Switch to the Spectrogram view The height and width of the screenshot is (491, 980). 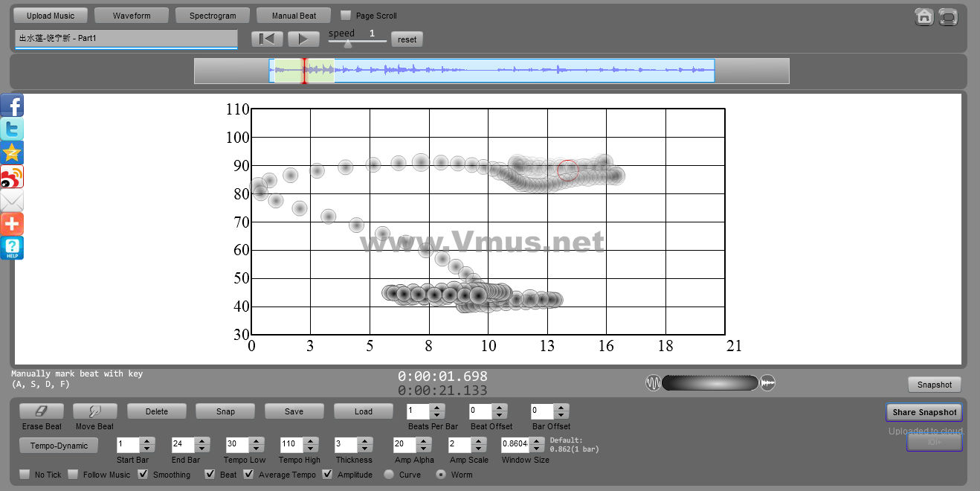click(x=213, y=16)
